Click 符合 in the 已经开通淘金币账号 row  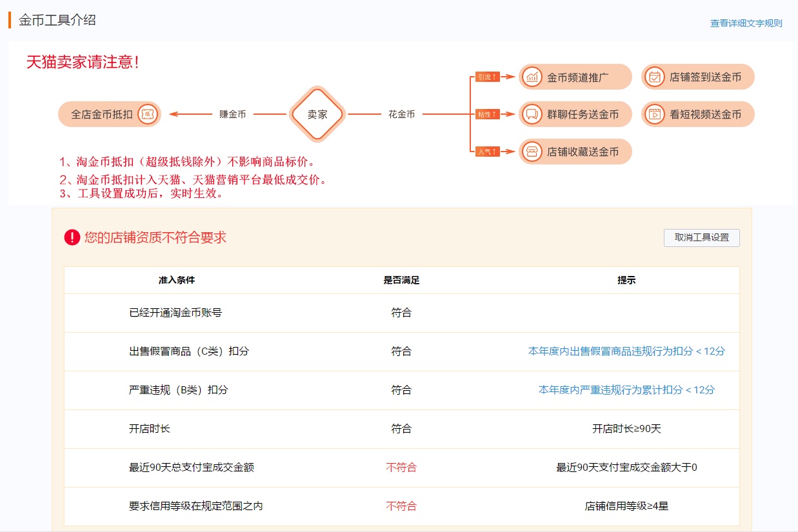(x=401, y=313)
